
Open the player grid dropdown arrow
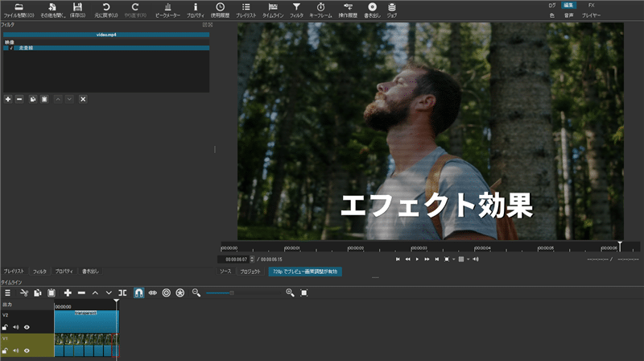468,259
